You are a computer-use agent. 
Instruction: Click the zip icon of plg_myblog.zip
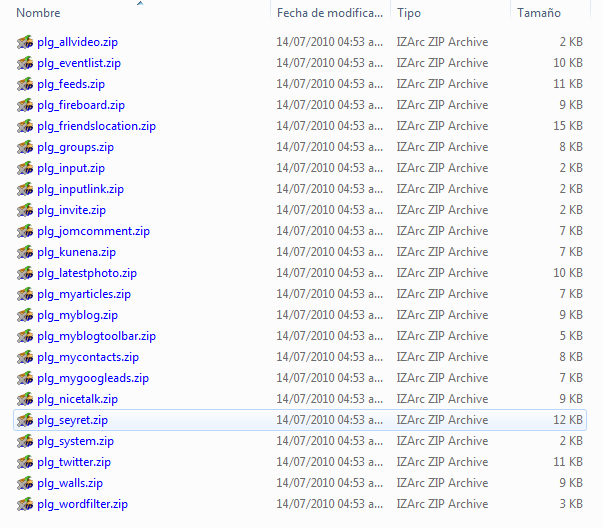[x=25, y=315]
